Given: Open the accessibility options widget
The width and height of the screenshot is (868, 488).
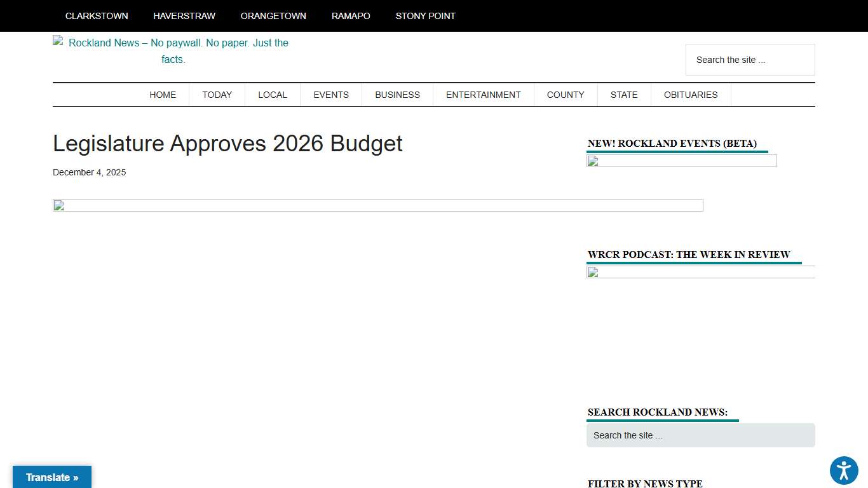Looking at the screenshot, I should (x=844, y=470).
